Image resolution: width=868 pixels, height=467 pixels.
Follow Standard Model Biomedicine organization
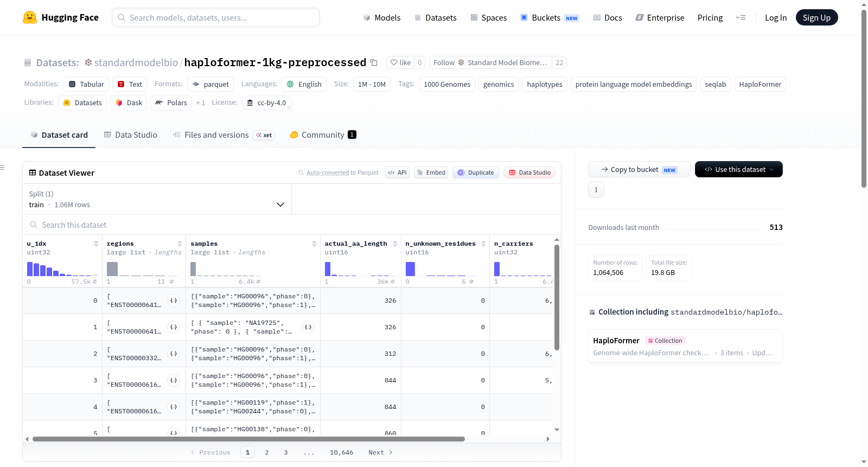pyautogui.click(x=491, y=62)
